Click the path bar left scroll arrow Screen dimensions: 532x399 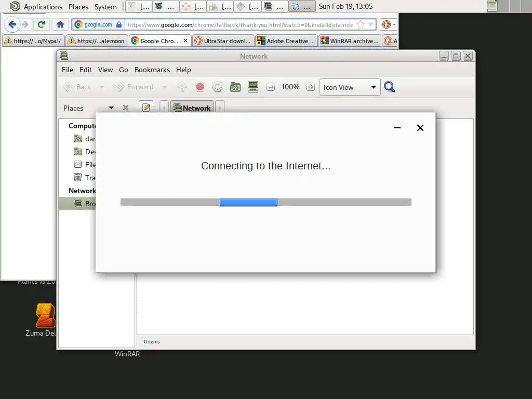[x=164, y=108]
